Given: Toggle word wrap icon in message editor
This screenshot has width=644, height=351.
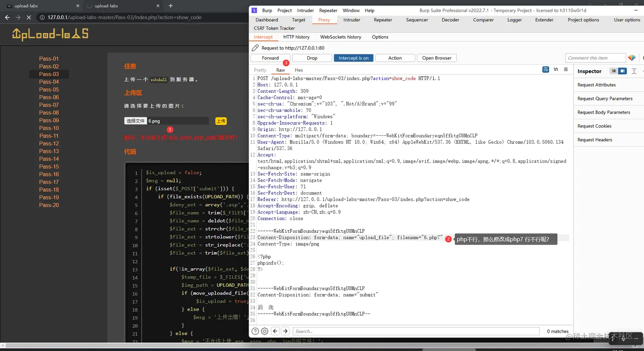Looking at the screenshot, I should (546, 69).
